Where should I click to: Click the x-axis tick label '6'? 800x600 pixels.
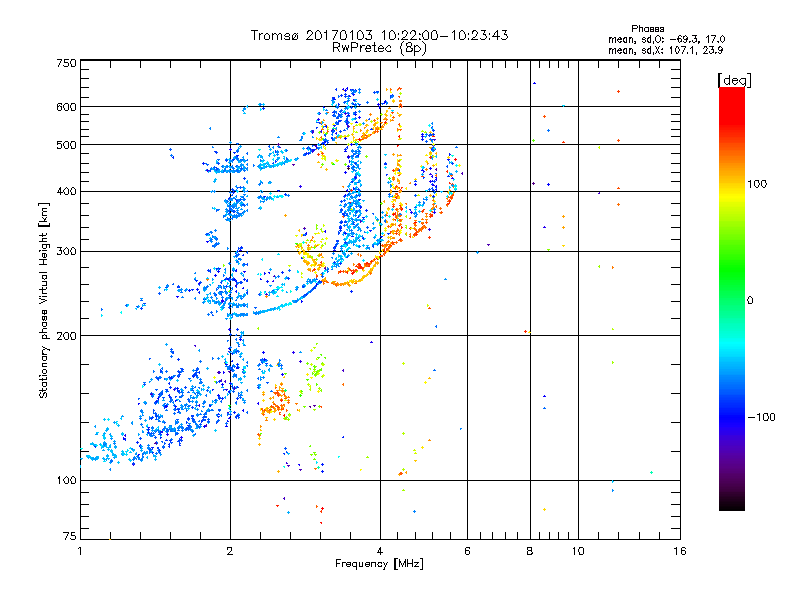467,551
